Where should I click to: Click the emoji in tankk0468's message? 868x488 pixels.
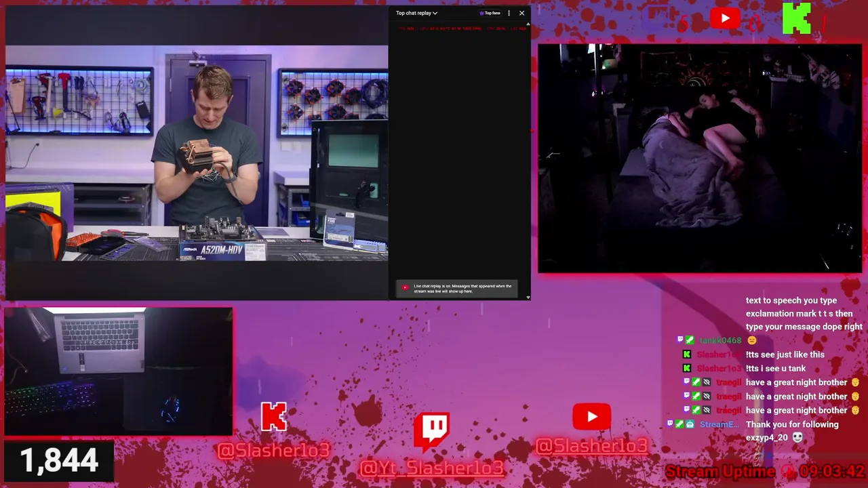tap(751, 340)
